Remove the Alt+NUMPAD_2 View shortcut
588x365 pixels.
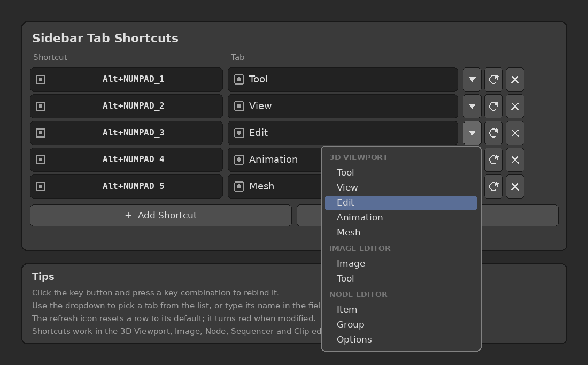[x=515, y=107]
